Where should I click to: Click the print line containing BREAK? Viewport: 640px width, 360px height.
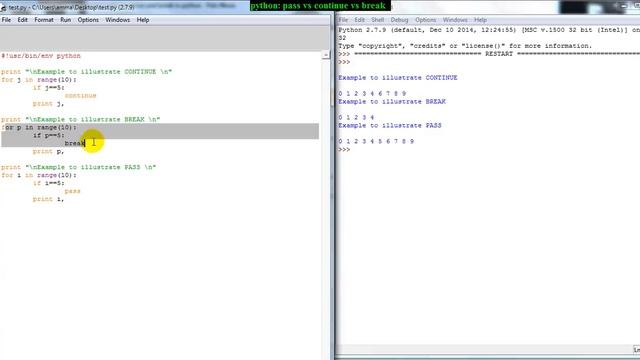coord(80,119)
